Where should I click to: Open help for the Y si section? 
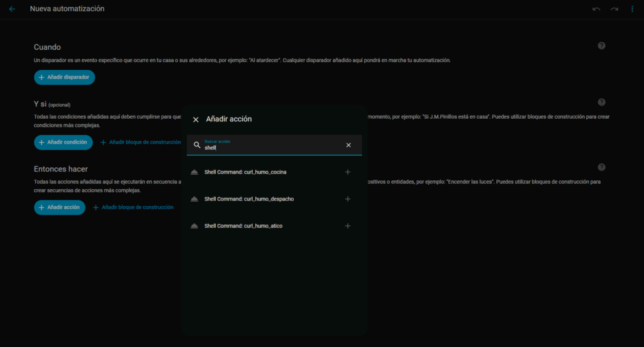point(601,102)
